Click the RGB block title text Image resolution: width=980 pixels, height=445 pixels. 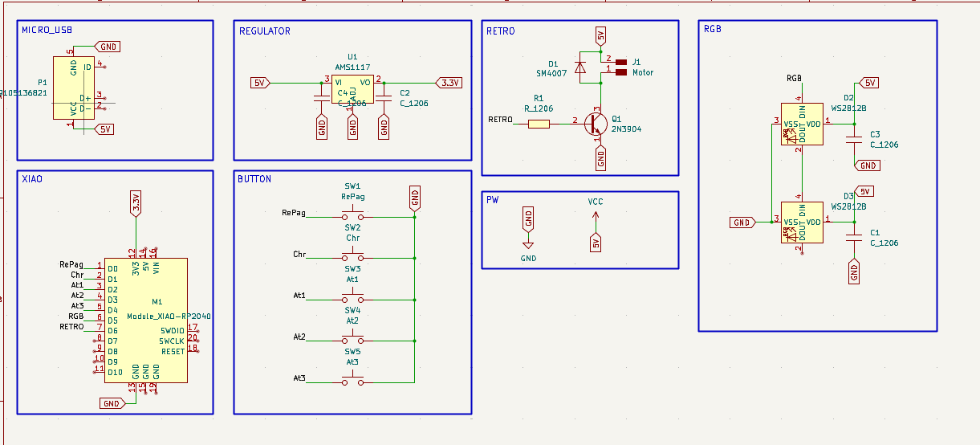click(712, 29)
